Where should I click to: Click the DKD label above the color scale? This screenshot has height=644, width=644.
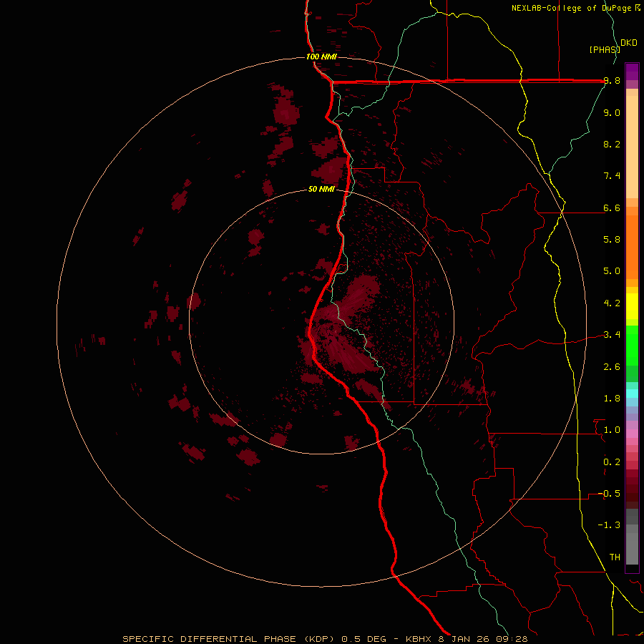(x=629, y=43)
